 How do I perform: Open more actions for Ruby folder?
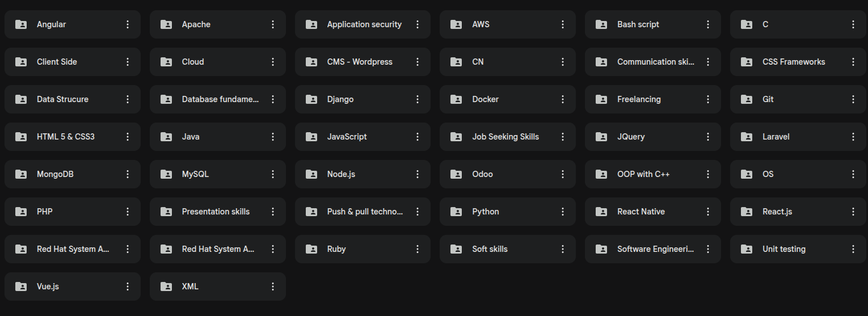pyautogui.click(x=418, y=249)
